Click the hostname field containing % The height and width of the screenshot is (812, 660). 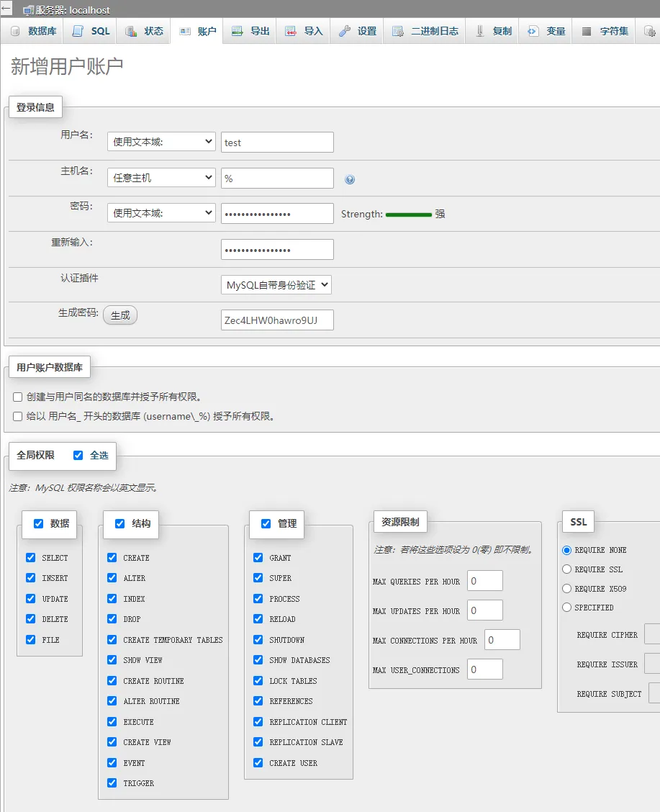(277, 178)
